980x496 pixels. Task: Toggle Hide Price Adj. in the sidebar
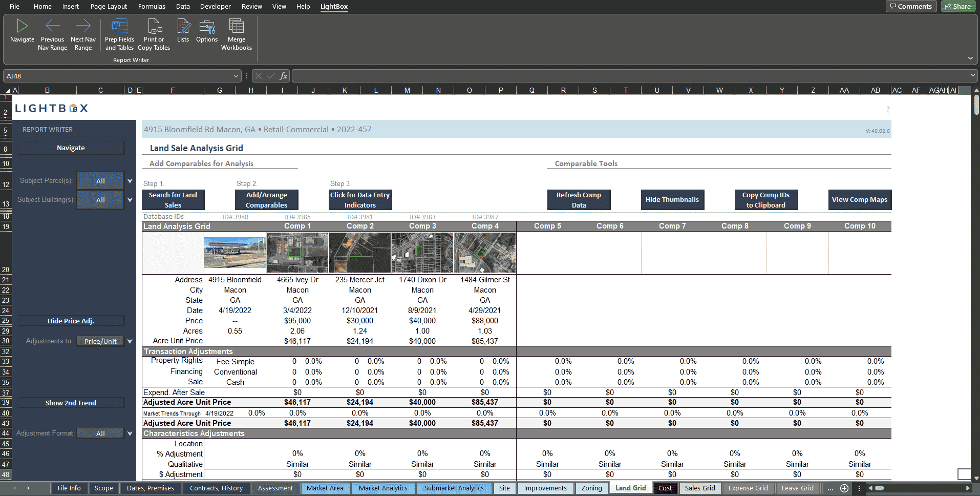pyautogui.click(x=71, y=320)
